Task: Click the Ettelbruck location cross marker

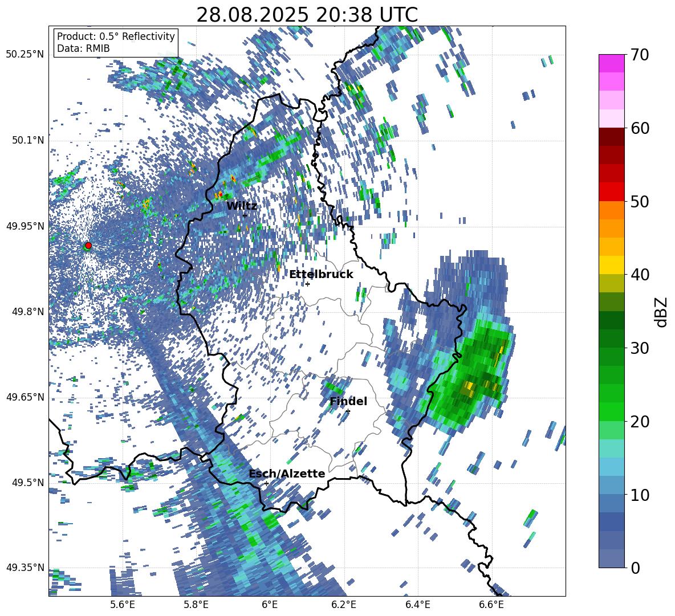Action: coord(307,284)
